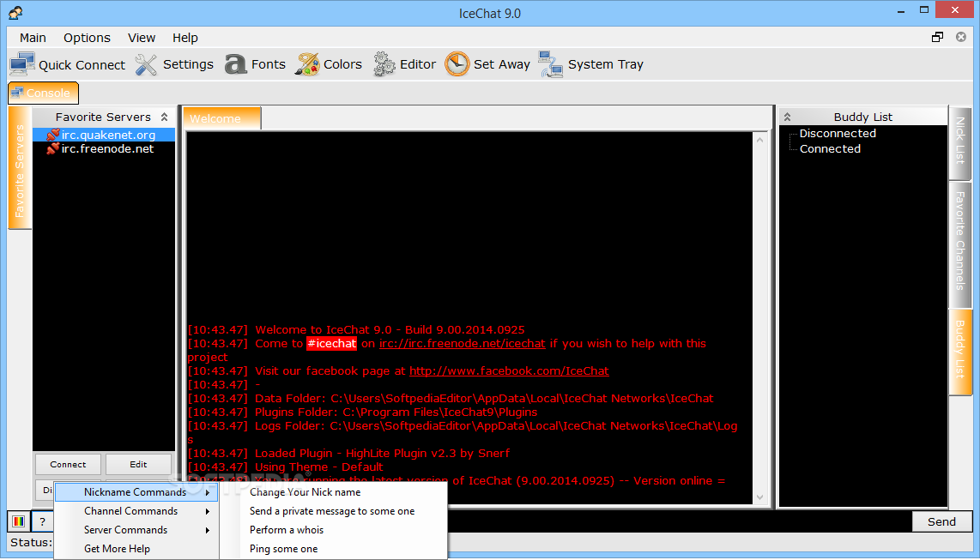This screenshot has height=560, width=980.
Task: Click the message input field
Action: click(x=679, y=521)
